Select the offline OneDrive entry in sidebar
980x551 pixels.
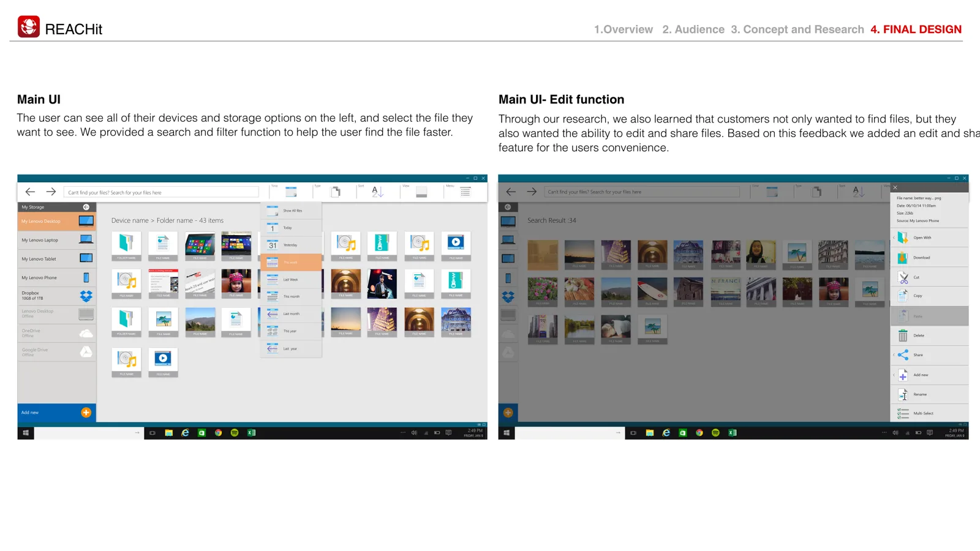(x=57, y=333)
